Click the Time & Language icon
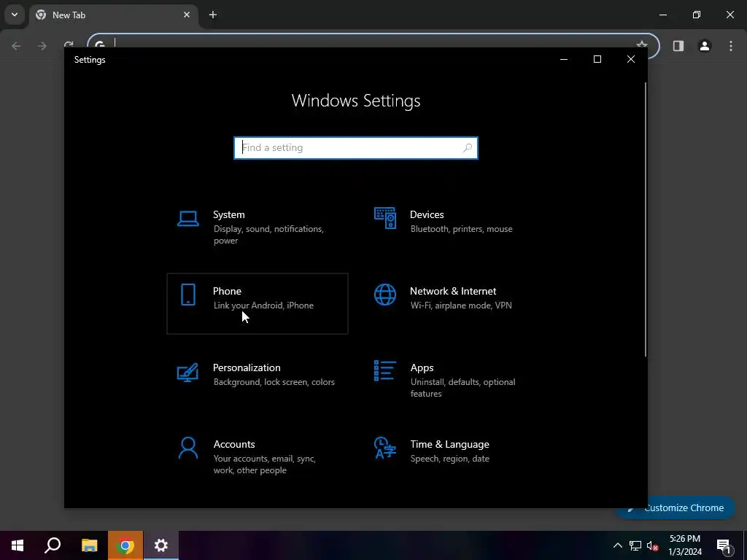The width and height of the screenshot is (747, 560). click(385, 448)
